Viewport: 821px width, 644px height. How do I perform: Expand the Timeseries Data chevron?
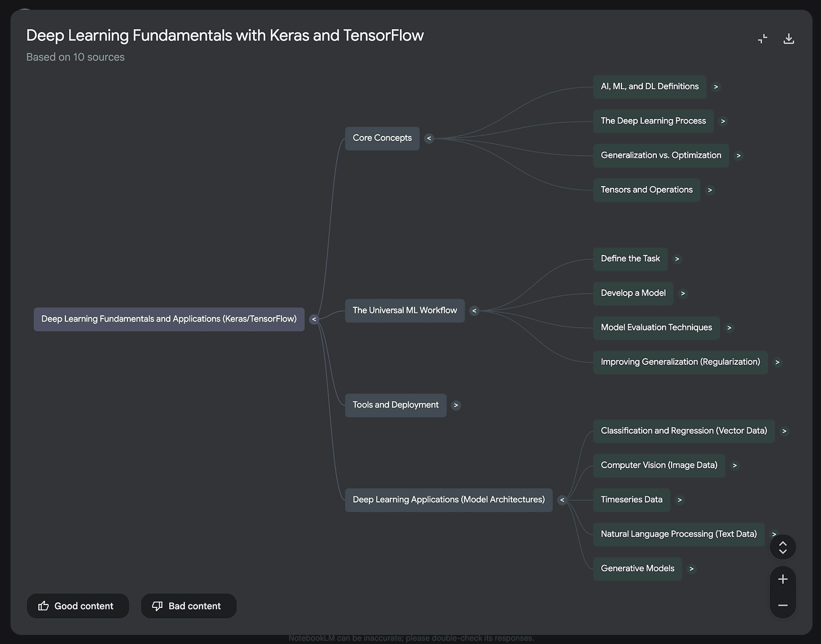coord(679,500)
